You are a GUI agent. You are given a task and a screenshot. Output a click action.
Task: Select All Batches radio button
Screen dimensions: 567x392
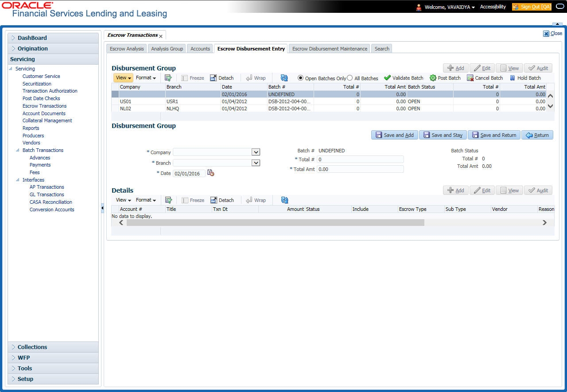click(x=350, y=78)
